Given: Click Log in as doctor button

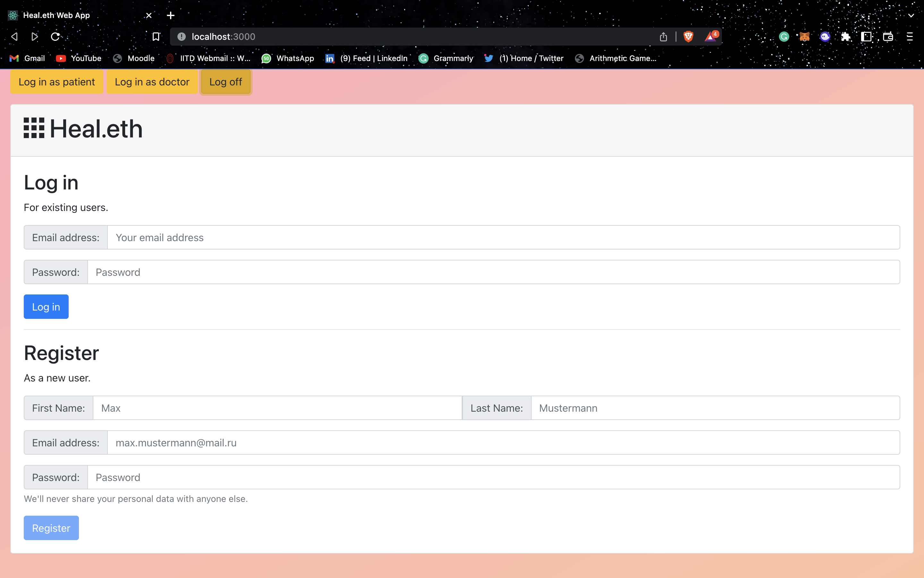Looking at the screenshot, I should coord(152,82).
